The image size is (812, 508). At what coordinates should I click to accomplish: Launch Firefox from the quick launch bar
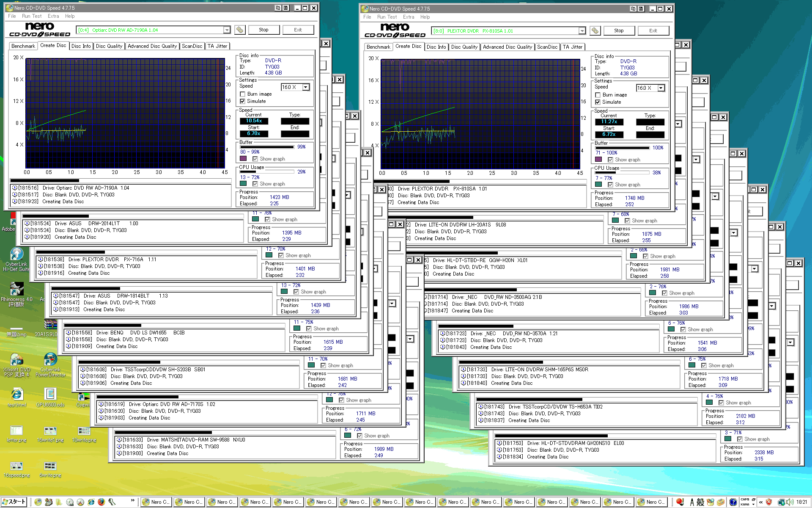point(101,502)
